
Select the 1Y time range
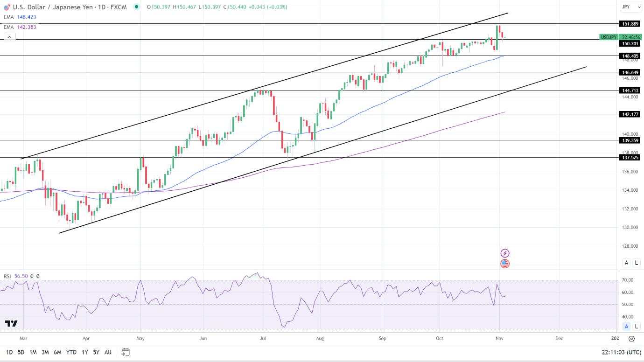click(84, 352)
